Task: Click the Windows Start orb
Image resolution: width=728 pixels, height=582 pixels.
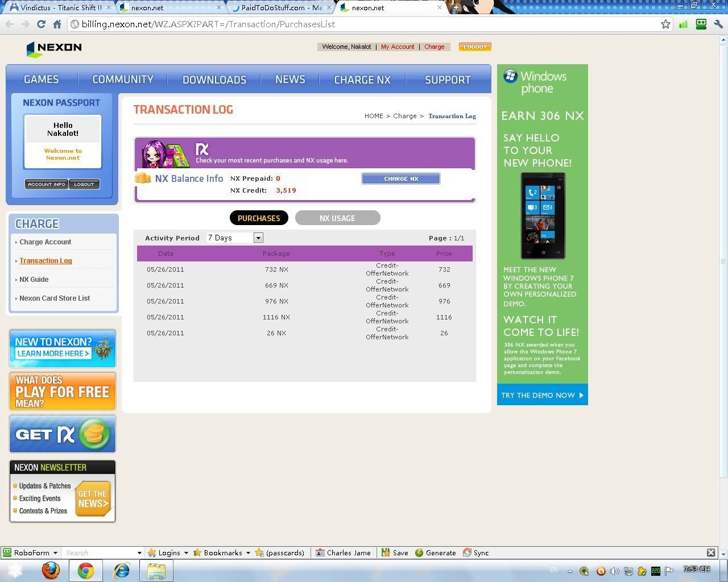Action: pos(14,570)
